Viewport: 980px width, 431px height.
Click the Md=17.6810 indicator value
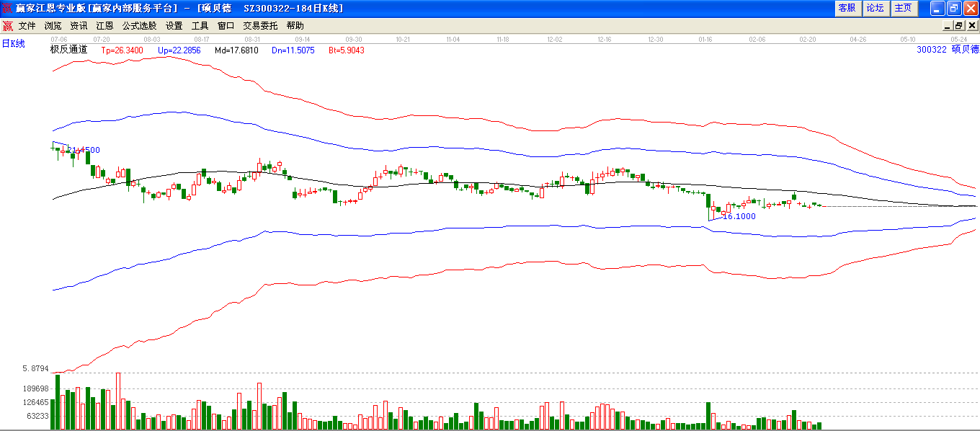(236, 50)
